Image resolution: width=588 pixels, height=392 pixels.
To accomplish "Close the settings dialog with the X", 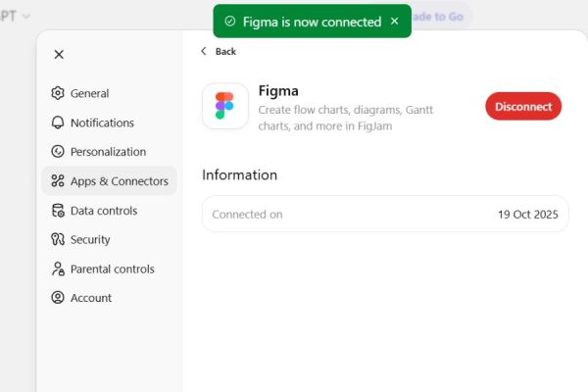I will (59, 55).
